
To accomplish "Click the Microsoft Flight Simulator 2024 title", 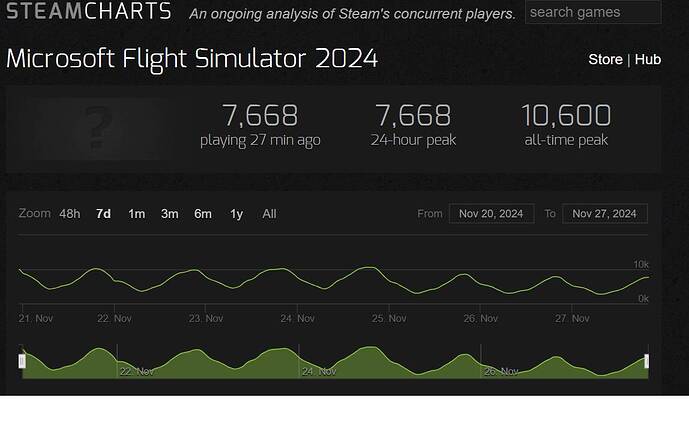I will (192, 59).
